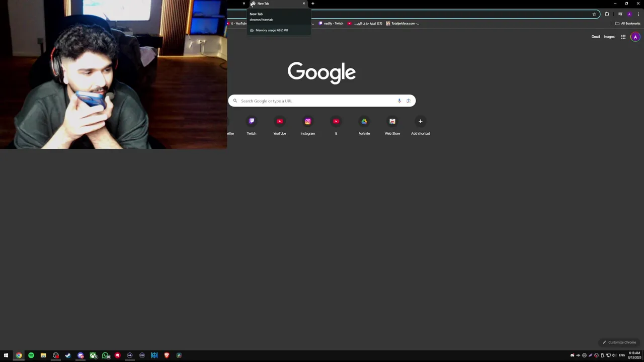Open the Web Store shortcut tile
The width and height of the screenshot is (644, 362).
[392, 125]
